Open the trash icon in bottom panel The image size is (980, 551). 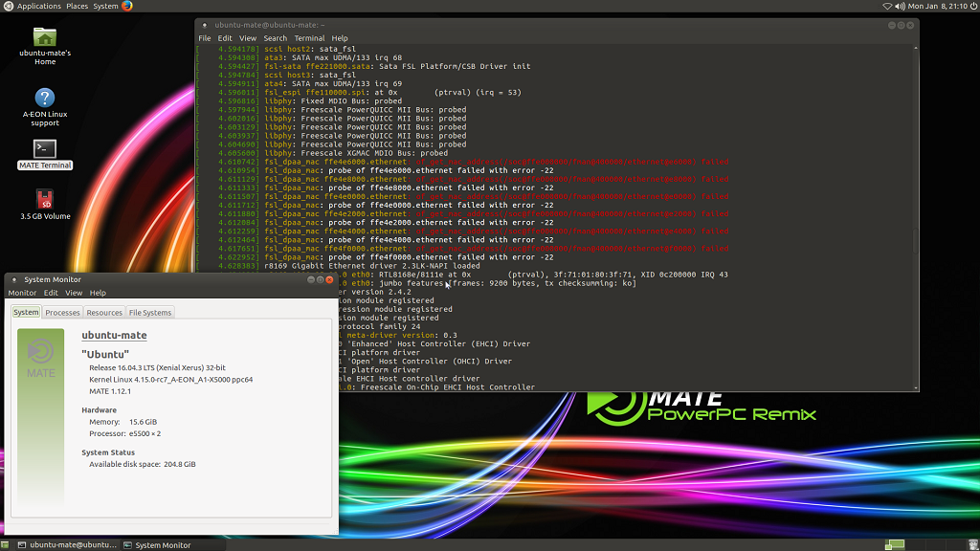point(973,544)
